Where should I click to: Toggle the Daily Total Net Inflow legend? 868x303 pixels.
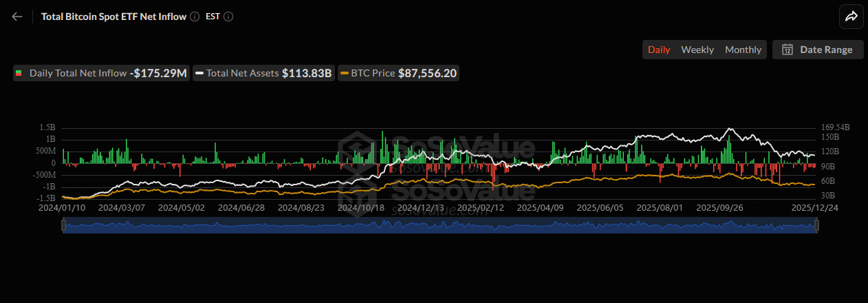[101, 73]
